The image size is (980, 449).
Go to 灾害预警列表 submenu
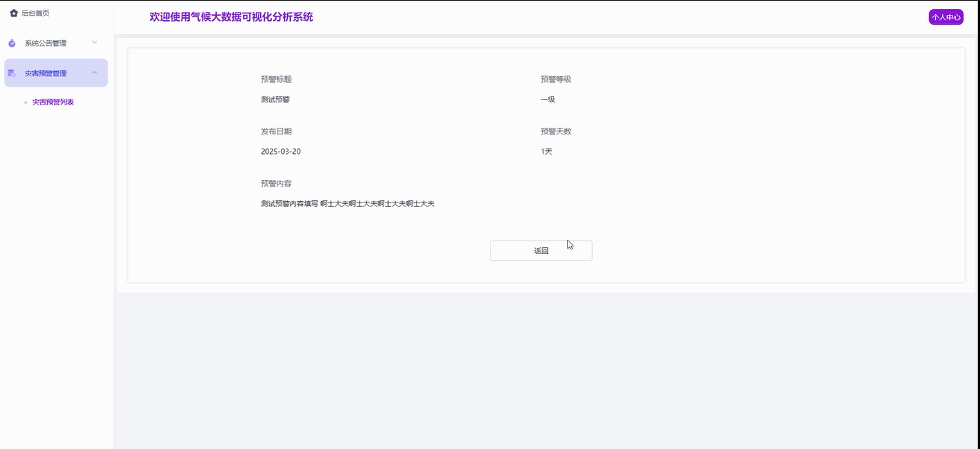click(x=53, y=102)
